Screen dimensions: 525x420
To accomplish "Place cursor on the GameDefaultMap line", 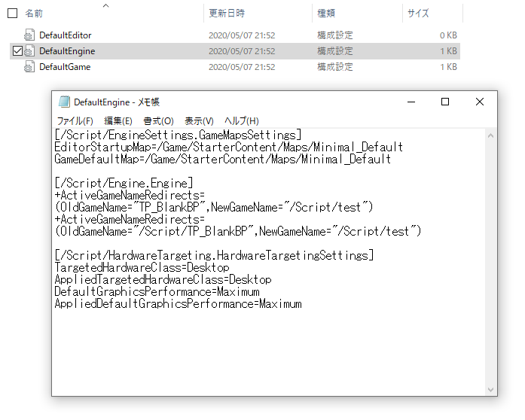I will click(x=223, y=159).
